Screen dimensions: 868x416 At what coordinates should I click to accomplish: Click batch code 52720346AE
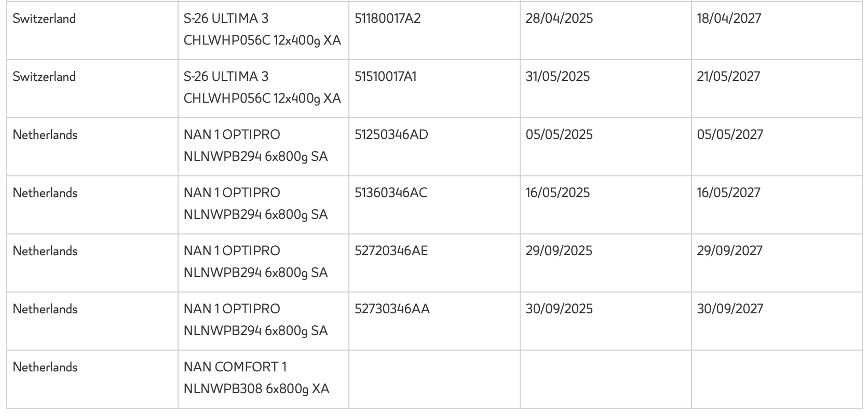pyautogui.click(x=391, y=251)
